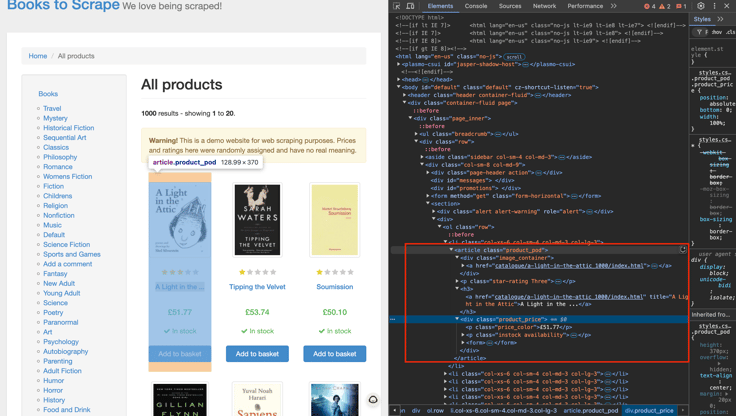Open the Soumission book cover thumbnail

pyautogui.click(x=334, y=220)
